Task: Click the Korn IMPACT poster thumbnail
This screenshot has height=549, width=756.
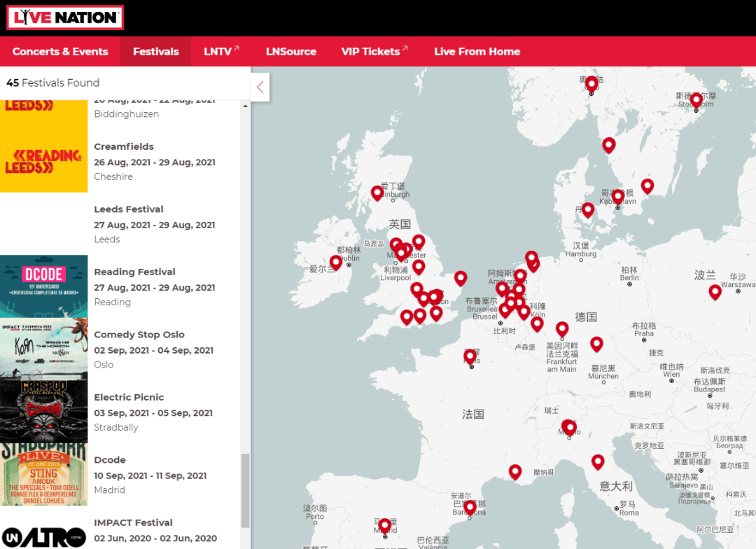Action: pos(44,349)
